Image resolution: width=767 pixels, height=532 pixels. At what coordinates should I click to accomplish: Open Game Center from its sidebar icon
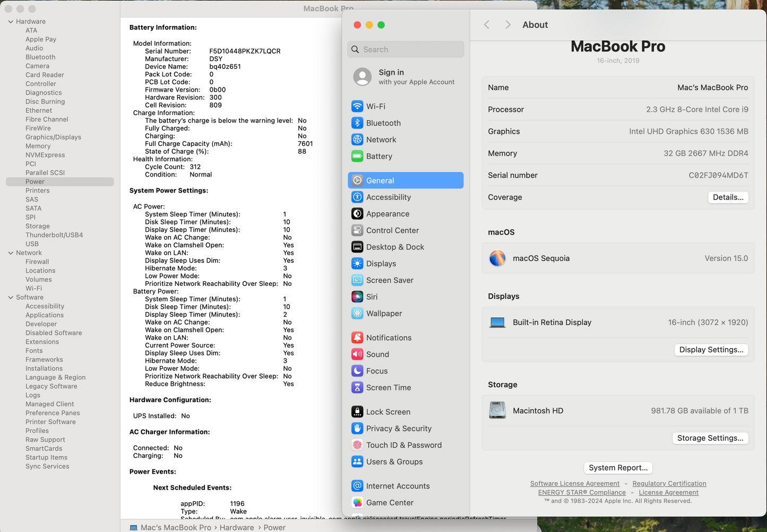357,502
